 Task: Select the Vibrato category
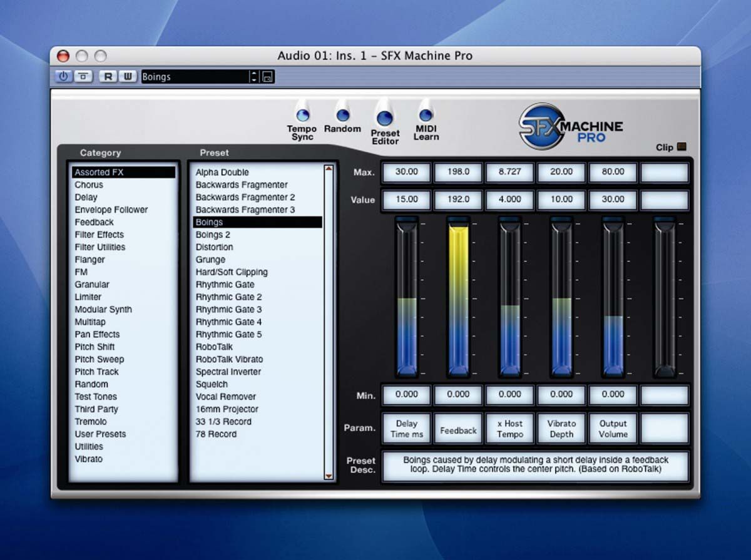pos(88,459)
